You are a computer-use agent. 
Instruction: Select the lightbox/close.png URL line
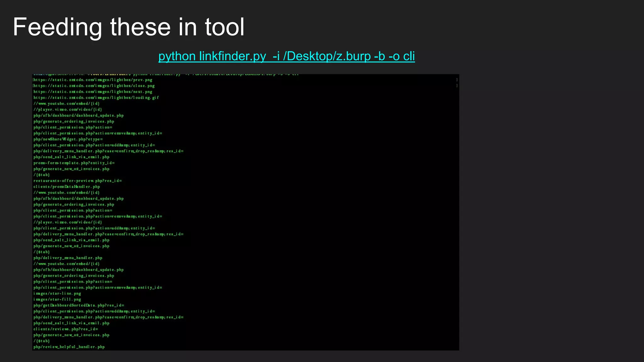click(94, 86)
